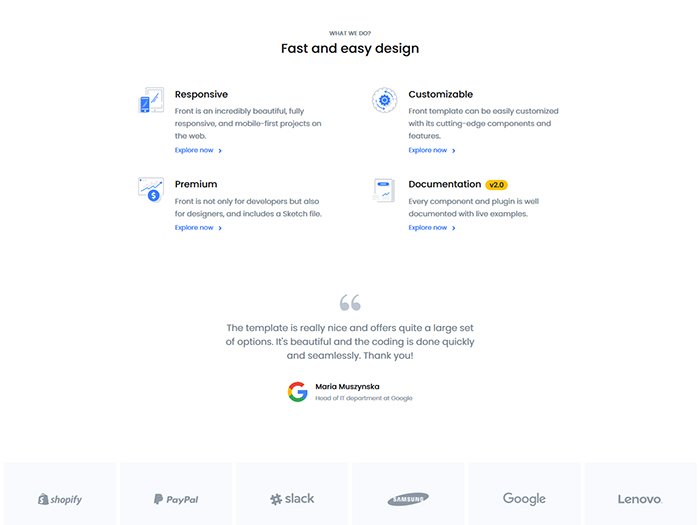Click the Responsive feature devices icon

pos(150,100)
